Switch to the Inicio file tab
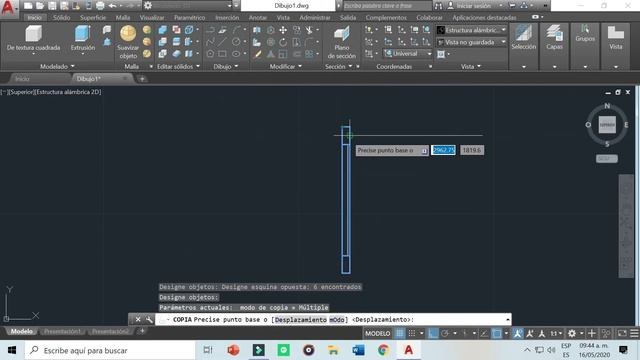 [x=22, y=78]
